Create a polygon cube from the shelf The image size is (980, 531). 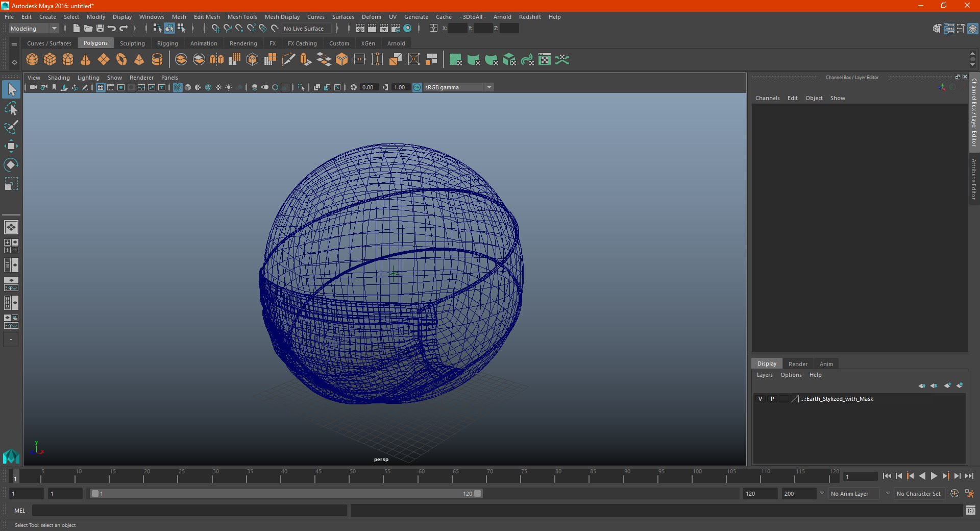[x=50, y=60]
